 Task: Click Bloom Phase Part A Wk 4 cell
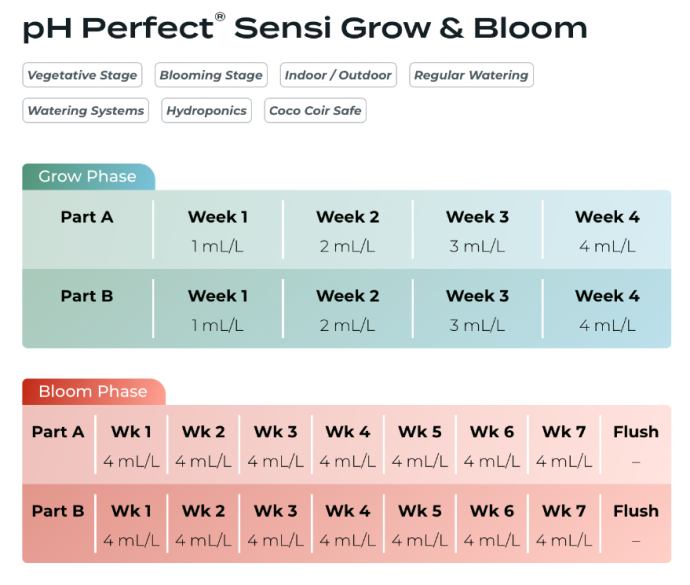(x=348, y=446)
